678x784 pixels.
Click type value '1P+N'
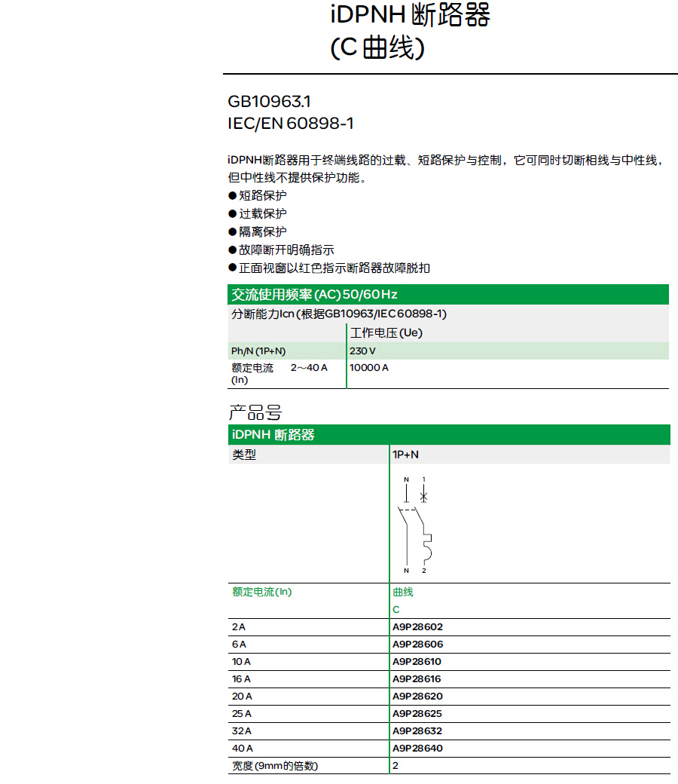point(406,455)
